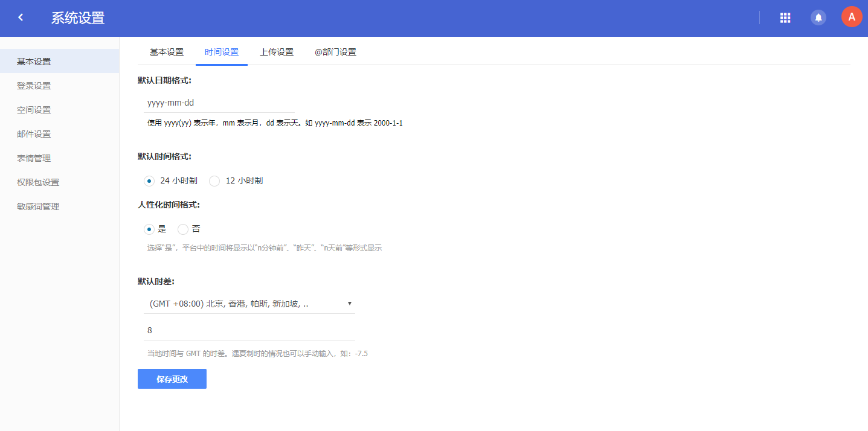Click the 默认时差 label
The height and width of the screenshot is (431, 868).
pos(156,281)
